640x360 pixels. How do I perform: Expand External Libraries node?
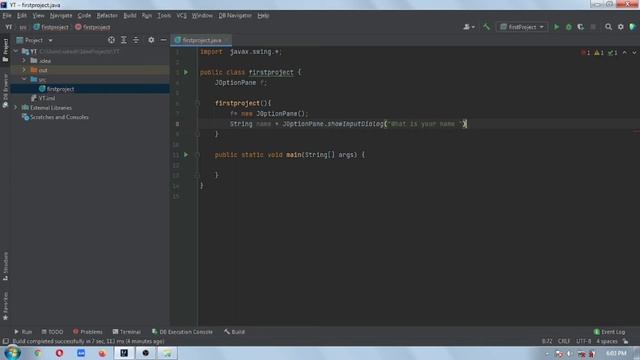16,107
